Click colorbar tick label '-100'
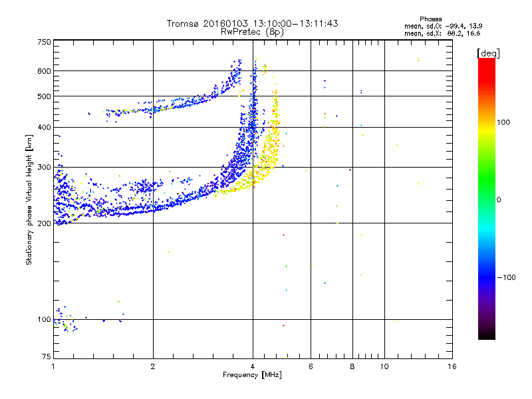The height and width of the screenshot is (399, 532). pos(506,277)
